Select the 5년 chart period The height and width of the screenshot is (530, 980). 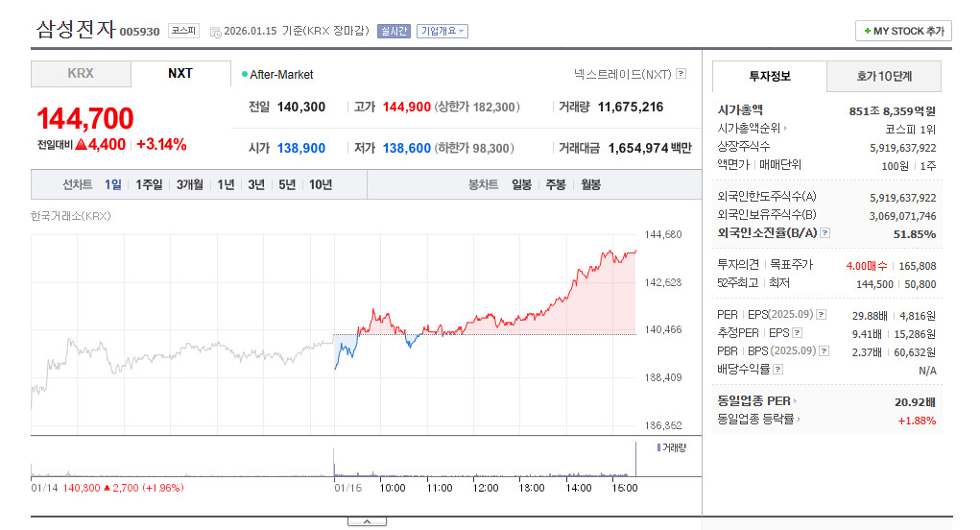pyautogui.click(x=287, y=184)
